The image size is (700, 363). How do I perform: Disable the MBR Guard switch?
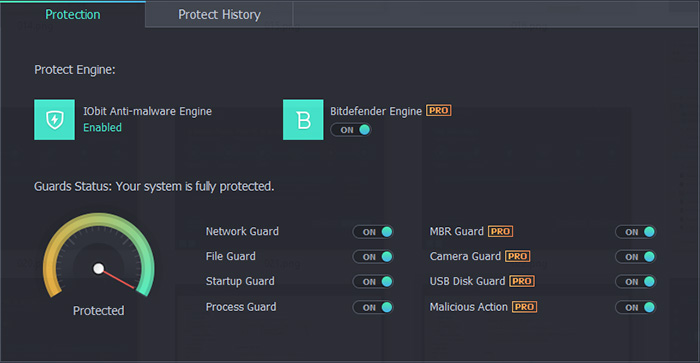635,232
